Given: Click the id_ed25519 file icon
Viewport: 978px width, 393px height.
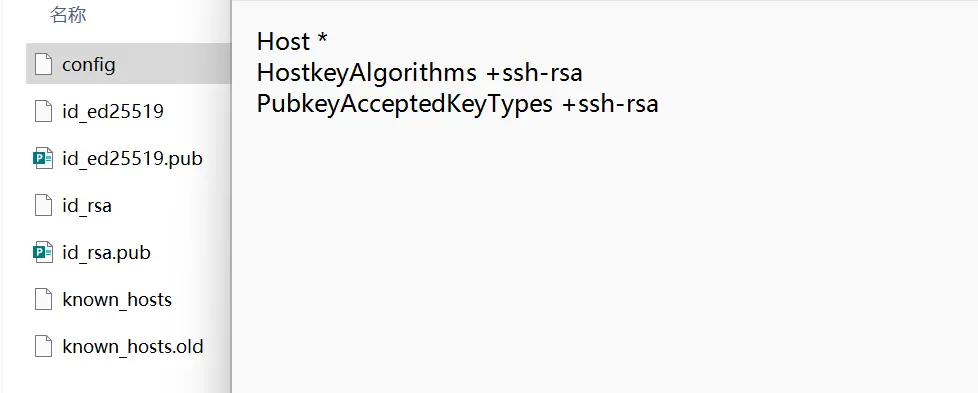Looking at the screenshot, I should click(43, 111).
